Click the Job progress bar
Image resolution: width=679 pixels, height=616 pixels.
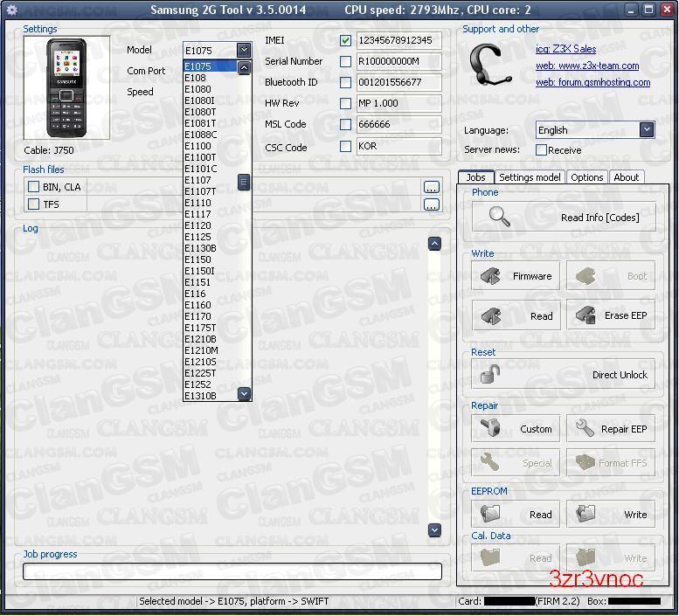tap(232, 571)
